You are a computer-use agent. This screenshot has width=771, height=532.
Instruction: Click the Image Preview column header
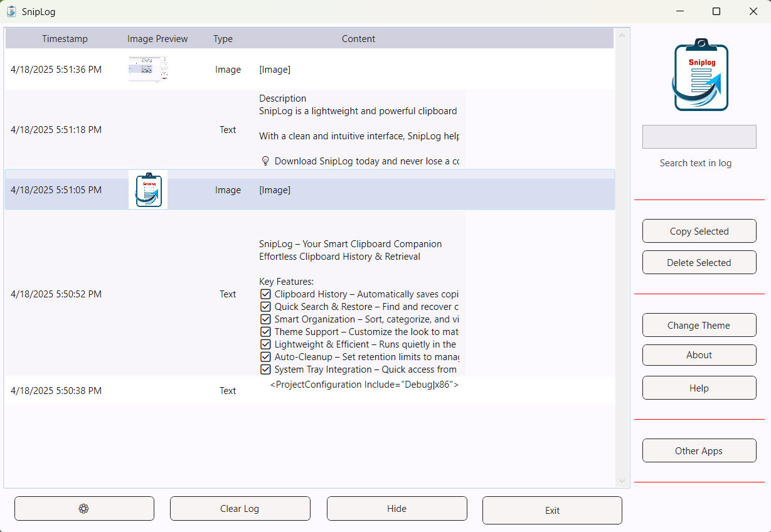click(157, 39)
